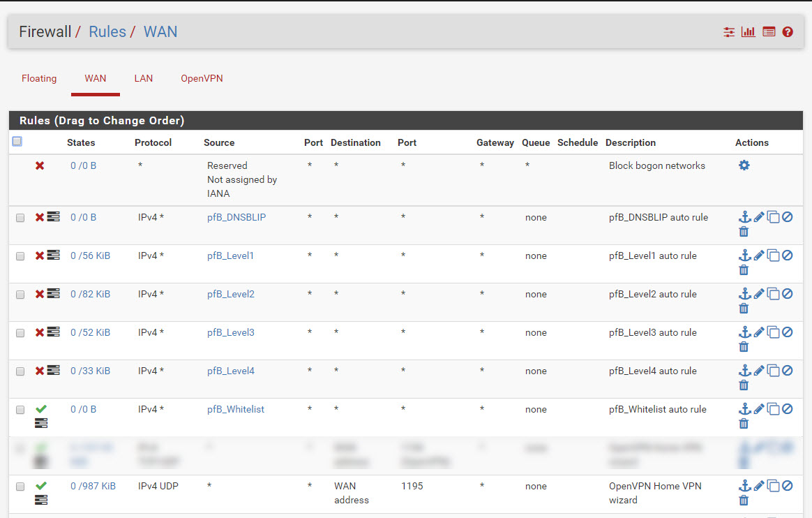
Task: Tick the pfB_Whitelist rule checkbox
Action: [20, 410]
